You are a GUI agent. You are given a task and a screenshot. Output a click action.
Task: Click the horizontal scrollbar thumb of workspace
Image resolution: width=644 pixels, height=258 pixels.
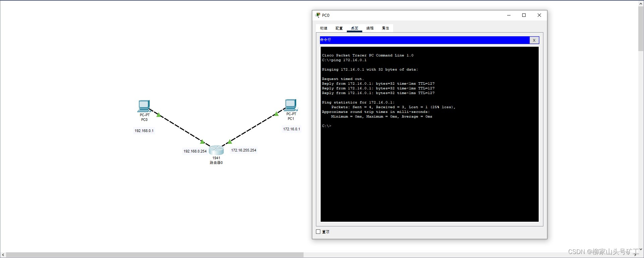coord(155,255)
